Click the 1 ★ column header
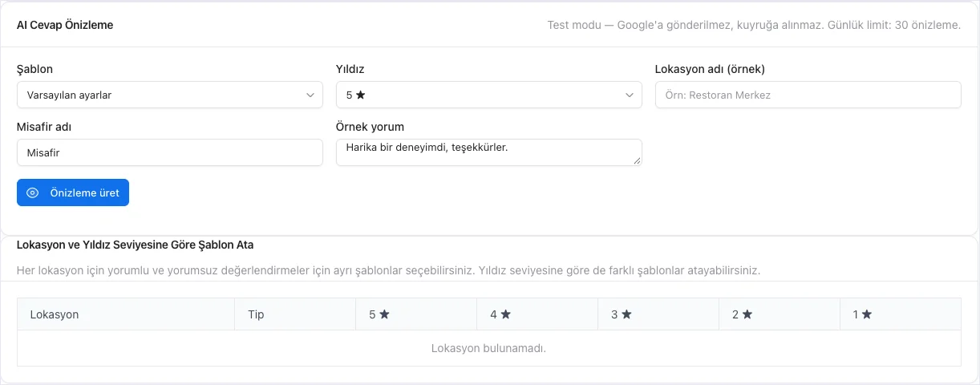This screenshot has width=980, height=385. (901, 314)
